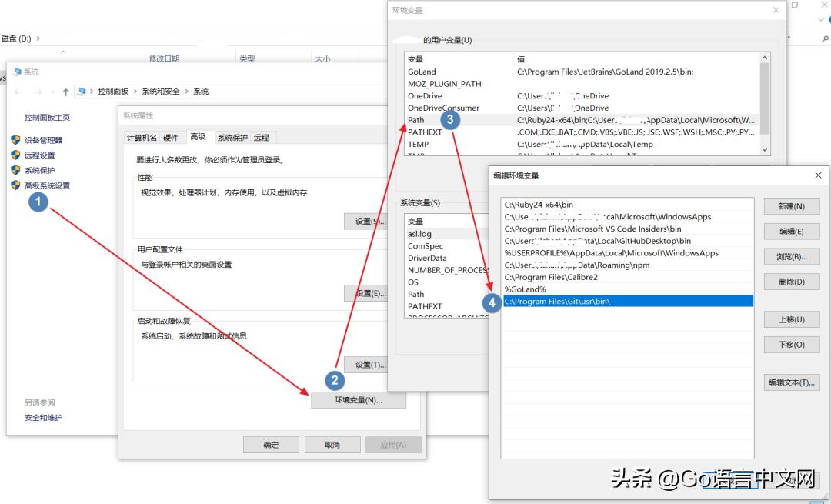The height and width of the screenshot is (504, 831).
Task: Select OneDriveConsumer user variable row
Action: pos(582,108)
